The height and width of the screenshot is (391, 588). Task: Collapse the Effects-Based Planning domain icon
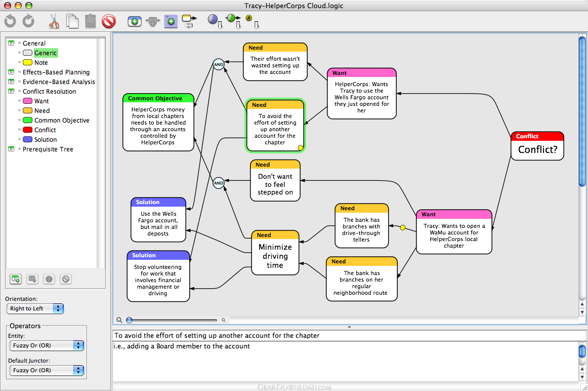11,72
